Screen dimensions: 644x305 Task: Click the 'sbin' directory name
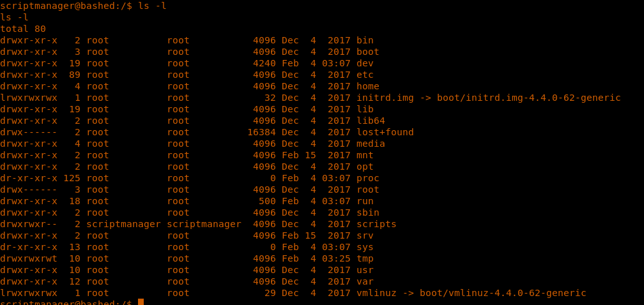point(367,212)
